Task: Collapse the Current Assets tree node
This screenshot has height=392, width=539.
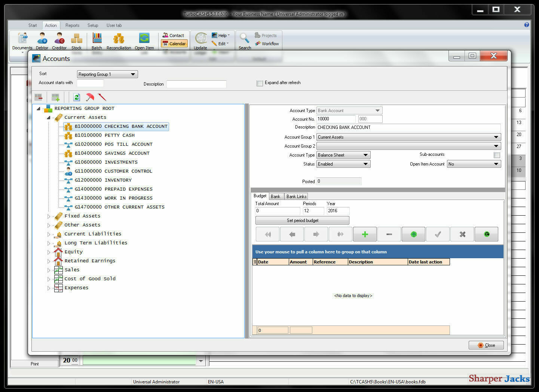Action: tap(49, 118)
